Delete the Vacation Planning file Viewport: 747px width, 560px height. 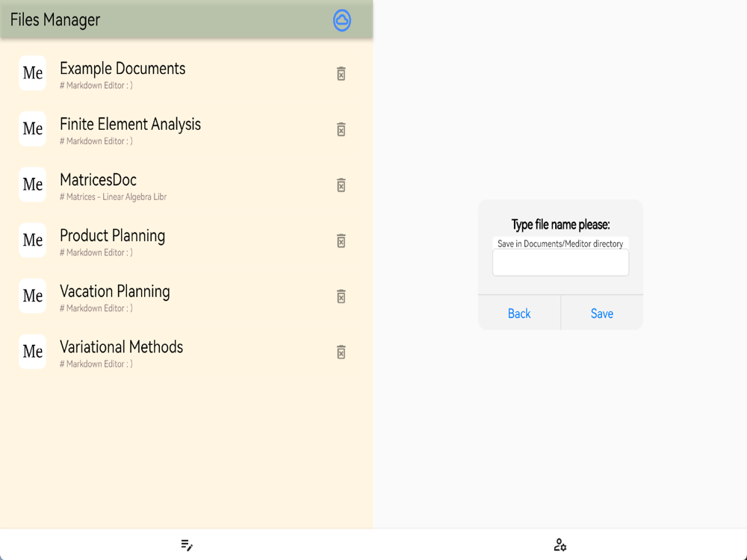pos(341,296)
